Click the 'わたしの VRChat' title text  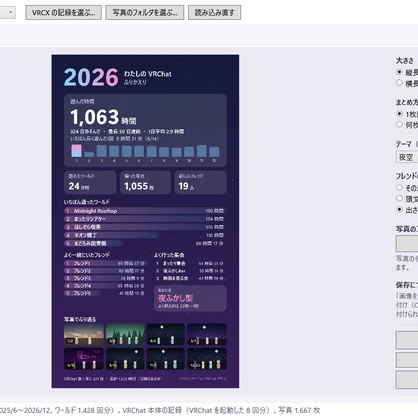coord(148,74)
